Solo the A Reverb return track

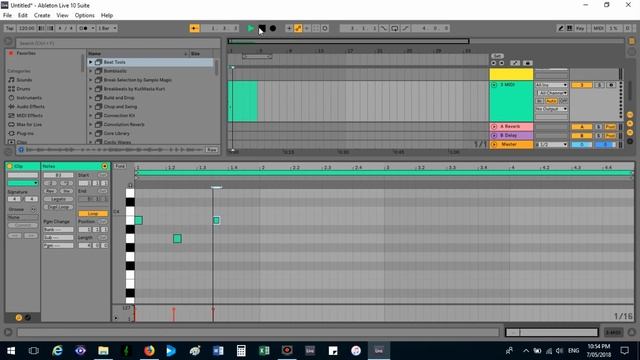click(x=599, y=127)
